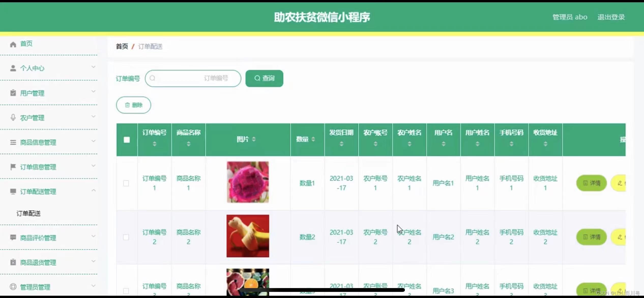Click 首页 in the breadcrumb
644x298 pixels.
click(122, 46)
